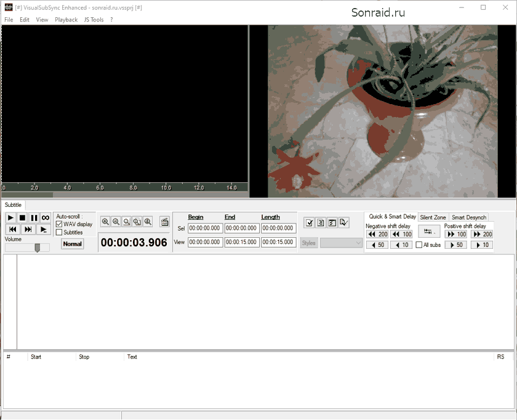517x420 pixels.
Task: Disable WAV display auto-scroll checkbox
Action: (59, 224)
